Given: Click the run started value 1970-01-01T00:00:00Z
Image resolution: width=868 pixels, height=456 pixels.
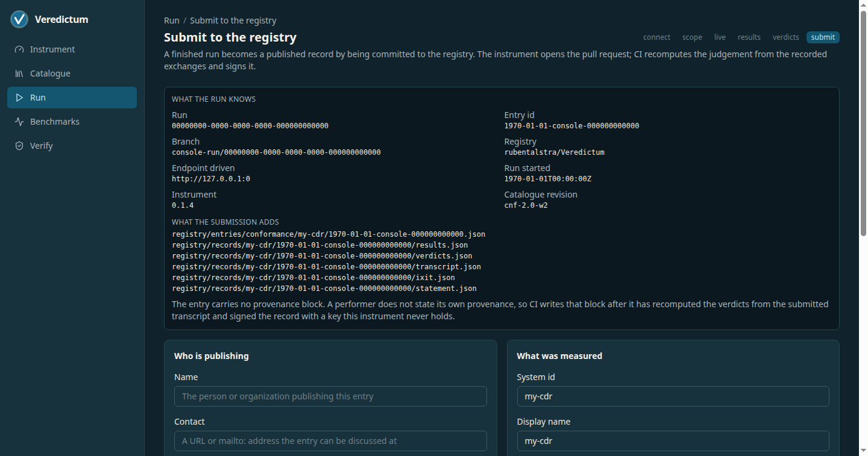Looking at the screenshot, I should point(548,179).
